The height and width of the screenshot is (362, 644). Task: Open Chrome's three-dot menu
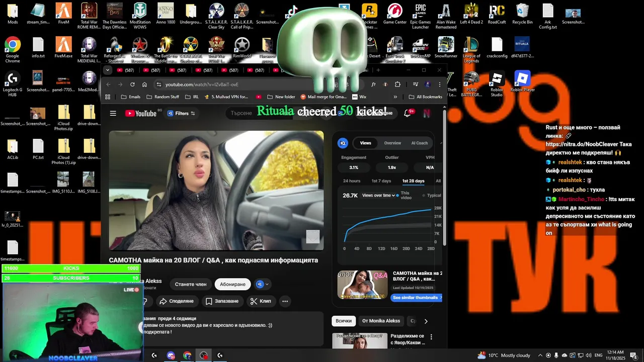tap(439, 84)
